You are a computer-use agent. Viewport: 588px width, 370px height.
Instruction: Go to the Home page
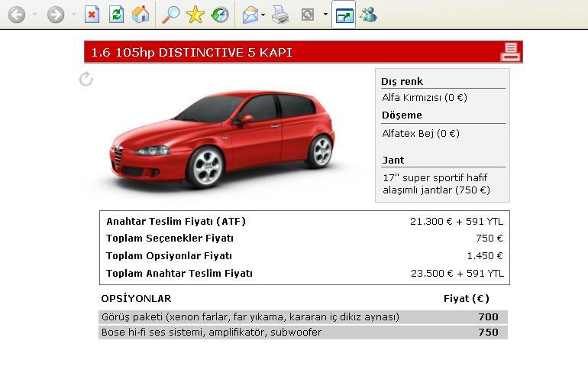(x=141, y=15)
